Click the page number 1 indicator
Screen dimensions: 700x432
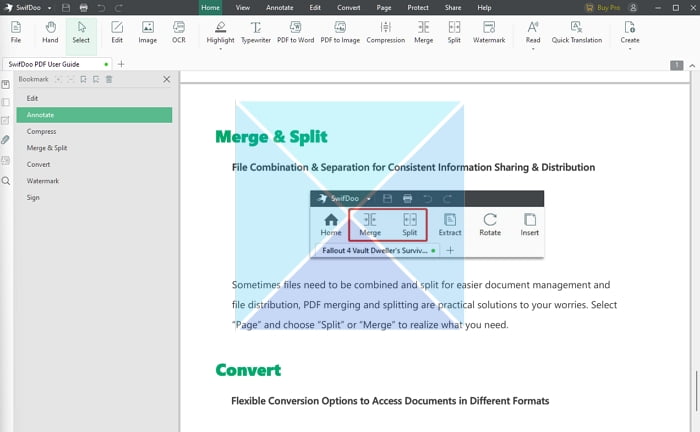pos(677,66)
